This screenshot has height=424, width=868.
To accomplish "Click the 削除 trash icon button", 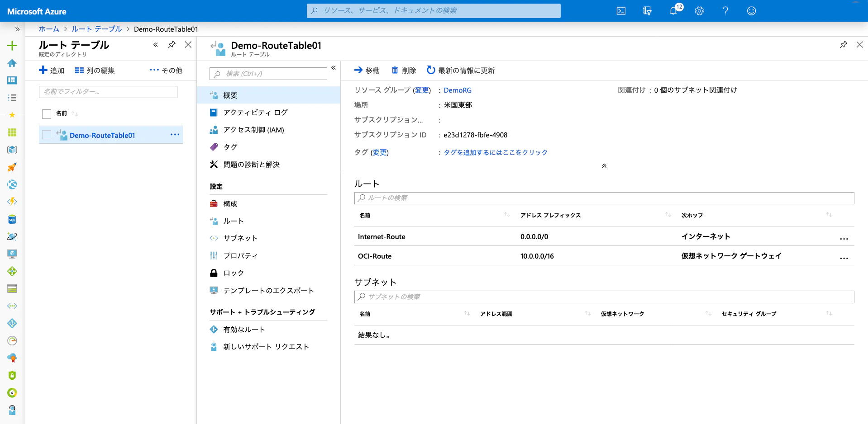I will 404,71.
